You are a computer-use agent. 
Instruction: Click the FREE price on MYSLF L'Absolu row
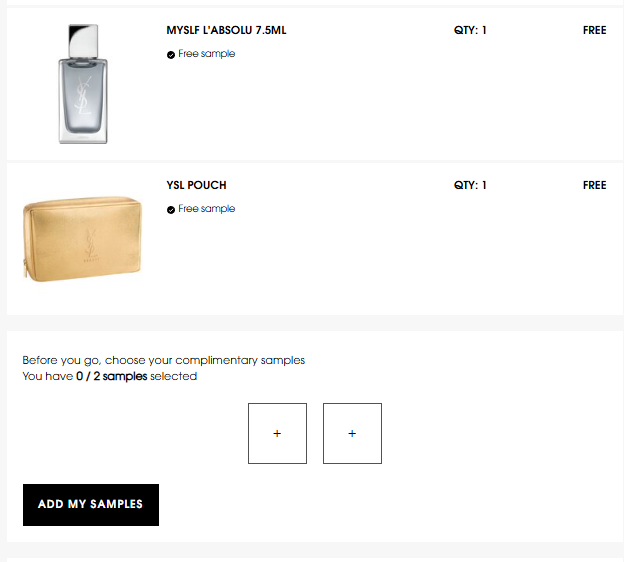595,30
